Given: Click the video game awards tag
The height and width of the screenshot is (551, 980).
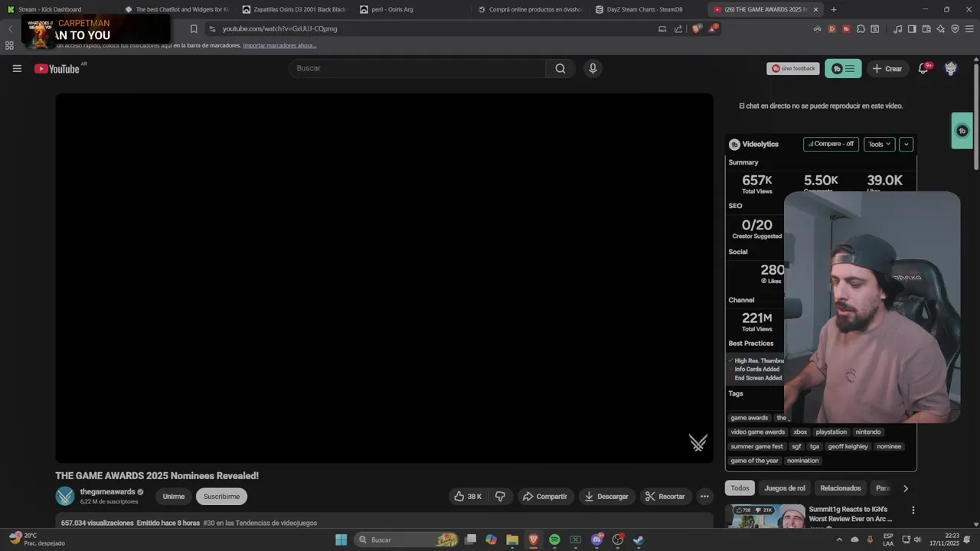Looking at the screenshot, I should pyautogui.click(x=757, y=432).
